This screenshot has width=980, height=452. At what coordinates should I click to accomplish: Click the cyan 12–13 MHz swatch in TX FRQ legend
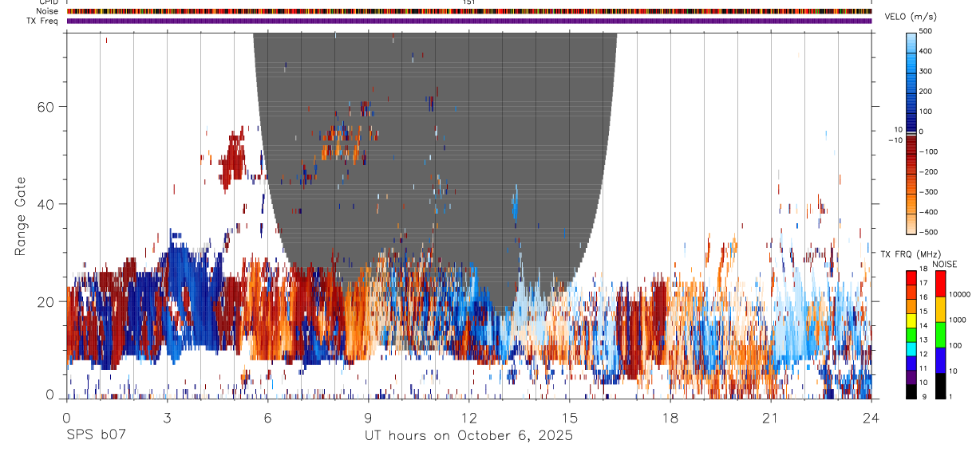911,349
